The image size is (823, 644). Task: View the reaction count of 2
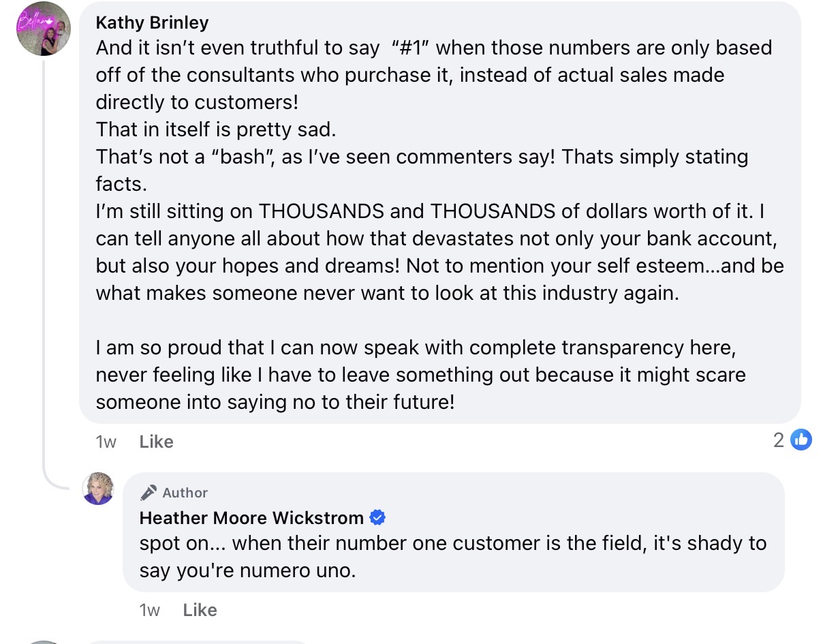click(x=779, y=440)
